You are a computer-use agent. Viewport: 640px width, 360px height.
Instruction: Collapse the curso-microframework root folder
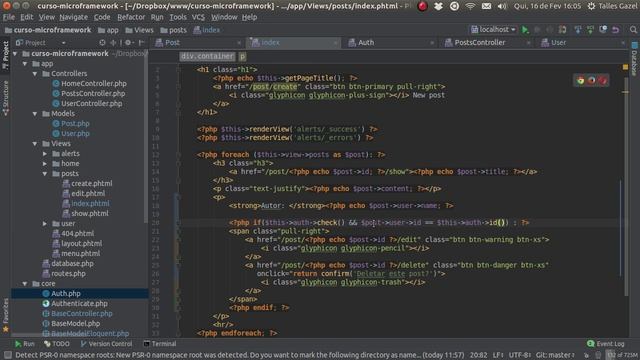(15, 54)
